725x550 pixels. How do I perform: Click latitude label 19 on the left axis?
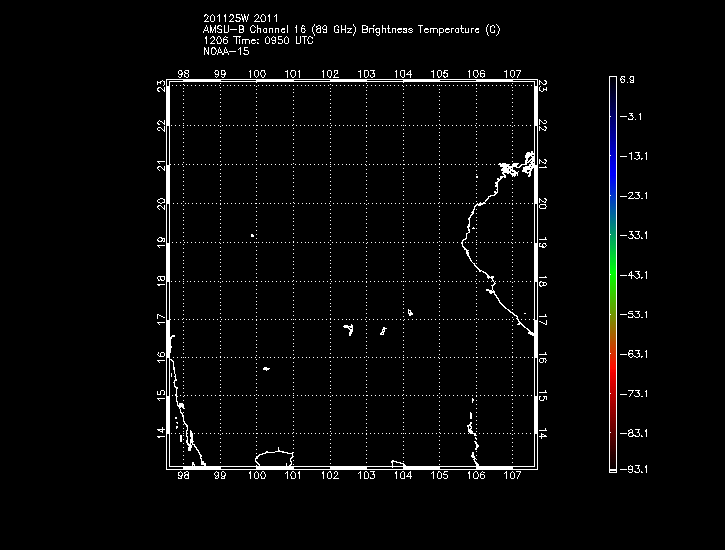pyautogui.click(x=162, y=242)
